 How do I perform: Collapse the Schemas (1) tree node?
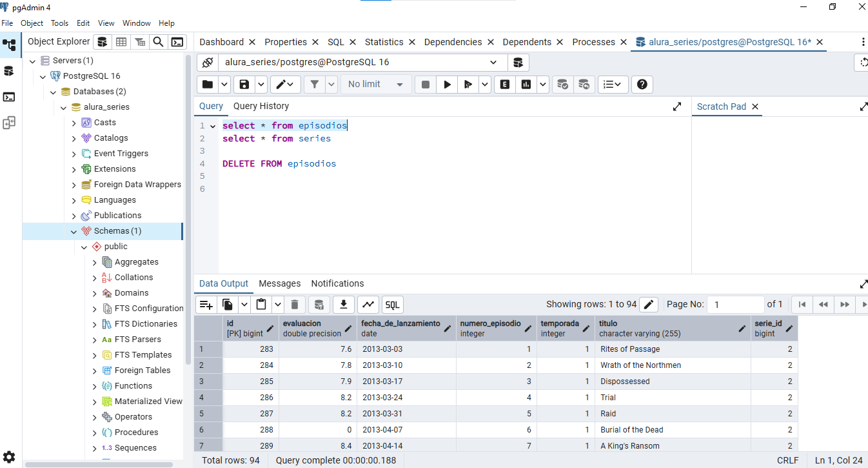pos(74,231)
